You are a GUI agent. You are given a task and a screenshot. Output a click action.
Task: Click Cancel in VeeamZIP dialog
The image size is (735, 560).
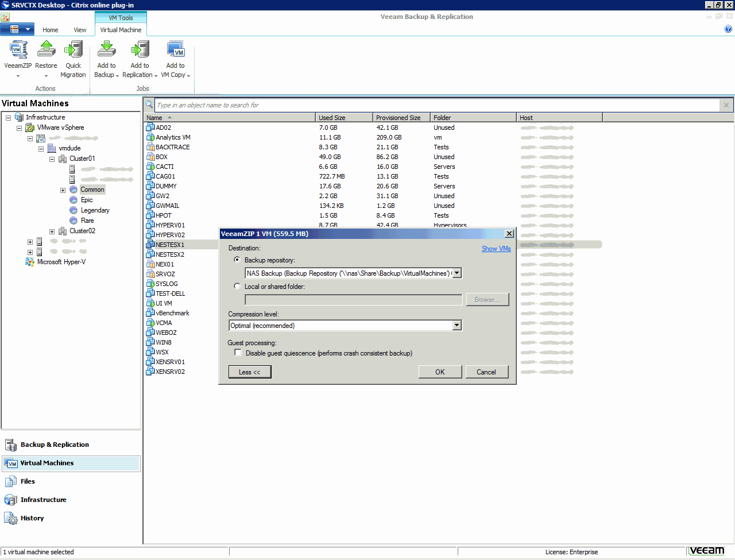tap(486, 372)
